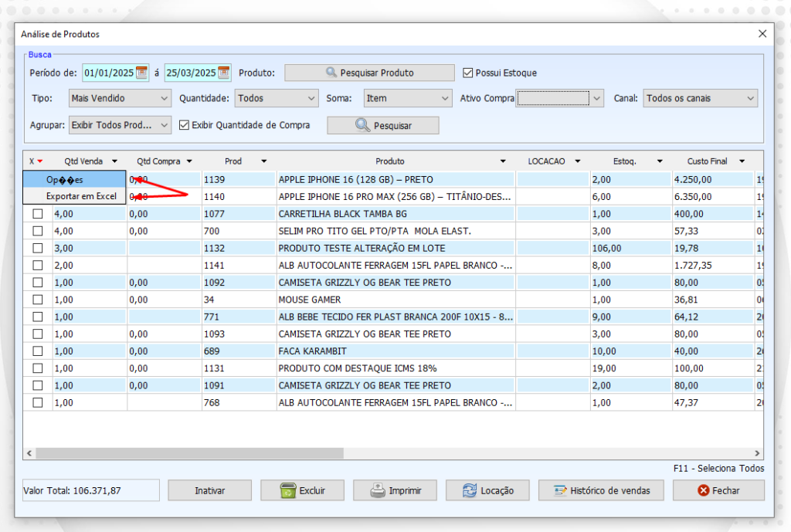791x532 pixels.
Task: Check the FACA KARAMBIT row checkbox
Action: click(x=37, y=351)
